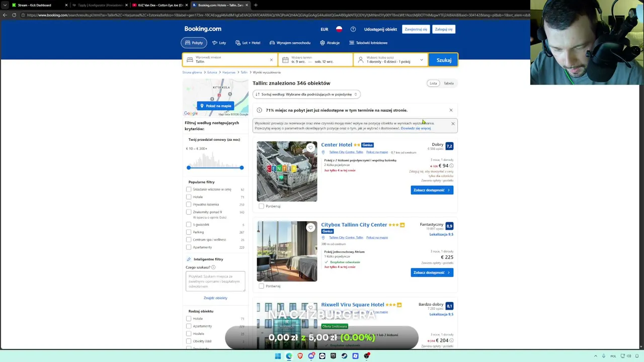Click Rixwell's 8,1 score badge
This screenshot has height=362, width=644.
point(449,306)
